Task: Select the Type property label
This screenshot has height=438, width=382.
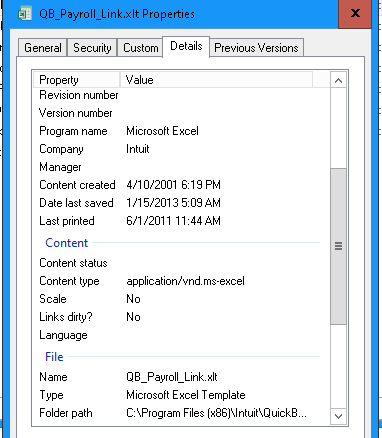Action: coord(51,395)
